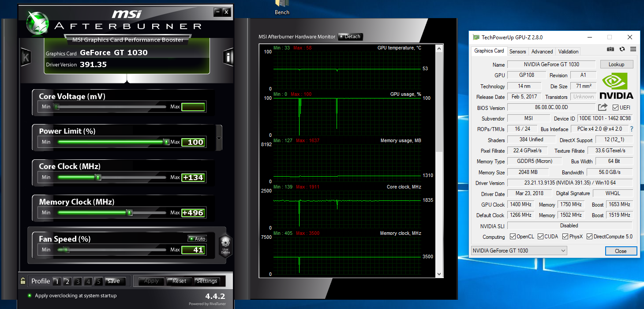Open Kombustor with the K side icon
This screenshot has height=309, width=644.
[26, 57]
